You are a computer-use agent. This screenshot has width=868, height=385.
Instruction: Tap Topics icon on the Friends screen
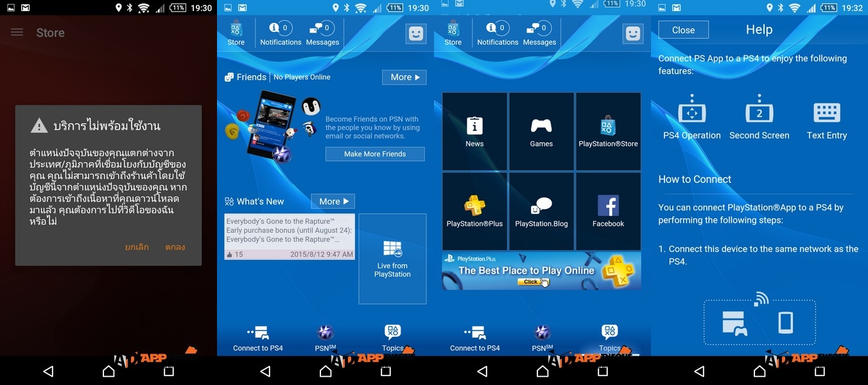tap(393, 338)
